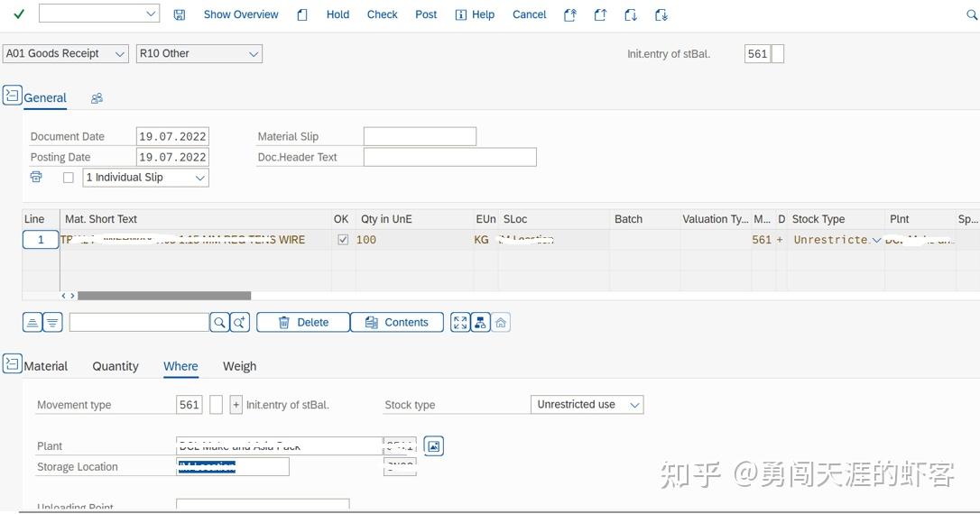
Task: Open the 1 Individual Slip dropdown
Action: (x=145, y=178)
